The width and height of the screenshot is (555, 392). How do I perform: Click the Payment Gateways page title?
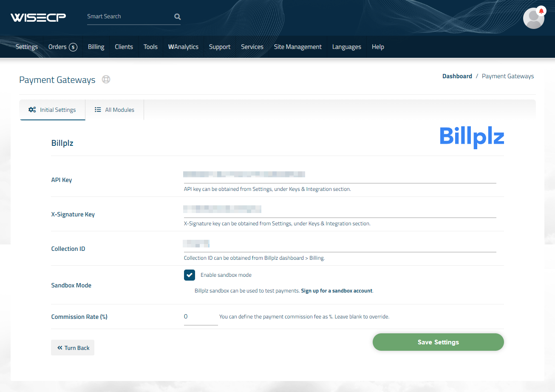coord(57,80)
